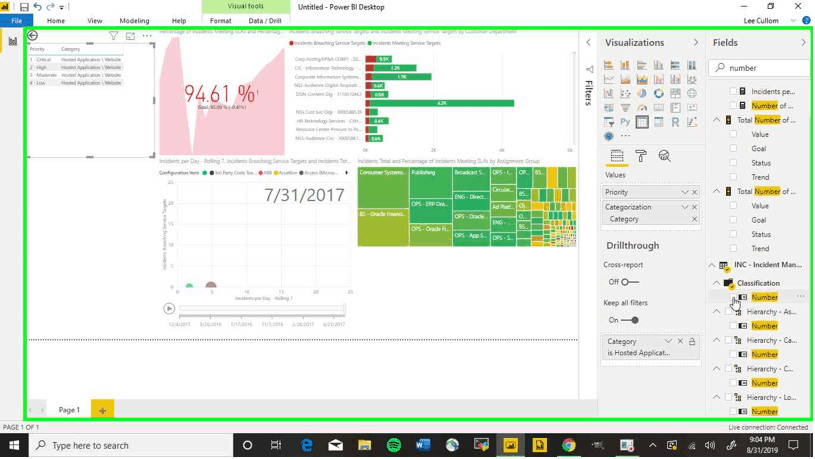815x459 pixels.
Task: Open Focus mode for the table visual
Action: pos(130,36)
